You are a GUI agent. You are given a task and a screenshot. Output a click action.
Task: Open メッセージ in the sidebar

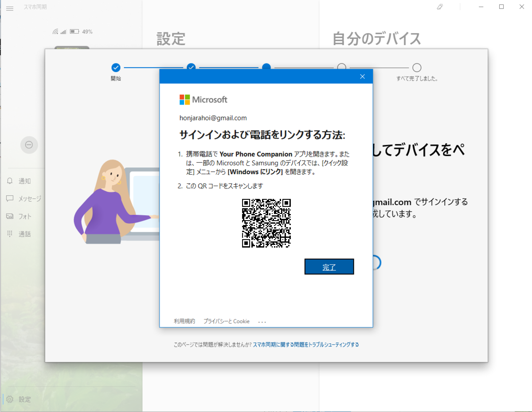click(23, 198)
